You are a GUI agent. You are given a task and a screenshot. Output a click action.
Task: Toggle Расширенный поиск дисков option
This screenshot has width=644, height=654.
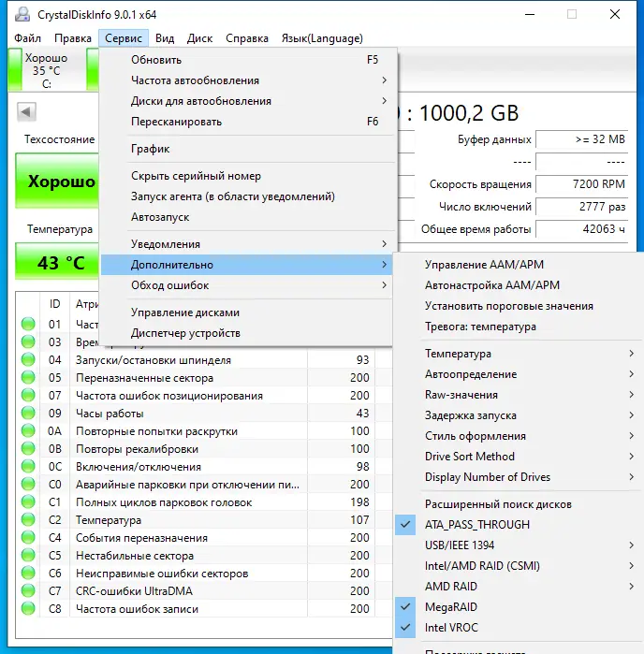point(518,504)
